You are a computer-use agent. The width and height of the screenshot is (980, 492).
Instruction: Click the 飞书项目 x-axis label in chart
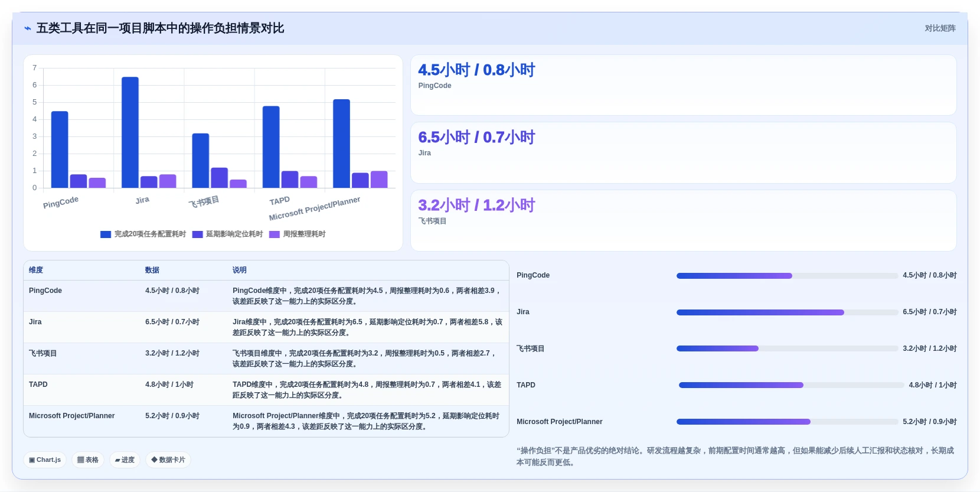point(204,201)
